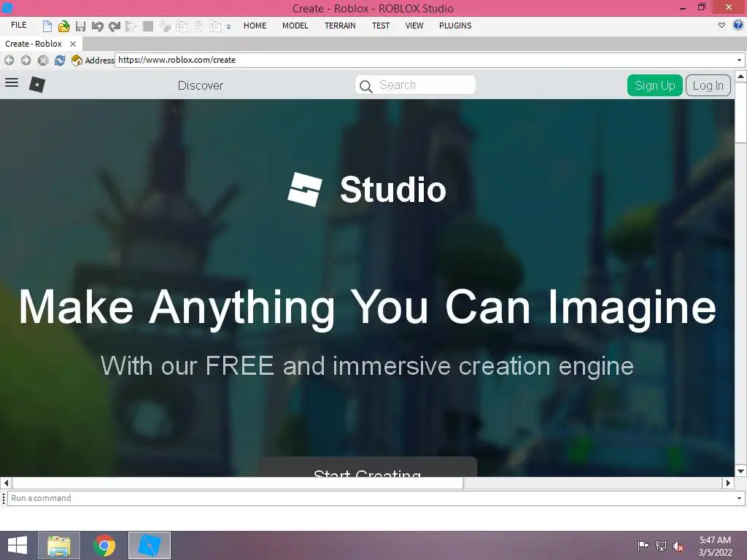Open the Windows Start menu
747x560 pixels.
pos(18,545)
